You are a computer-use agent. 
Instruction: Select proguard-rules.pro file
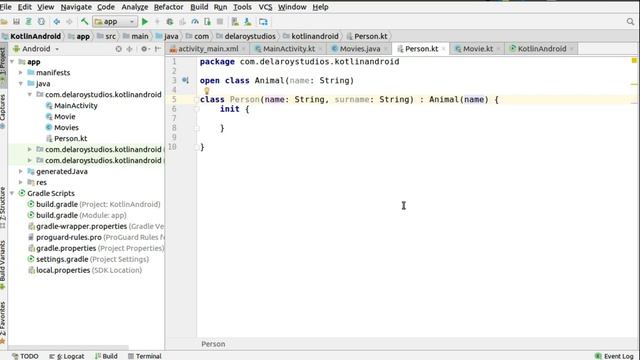click(96, 237)
